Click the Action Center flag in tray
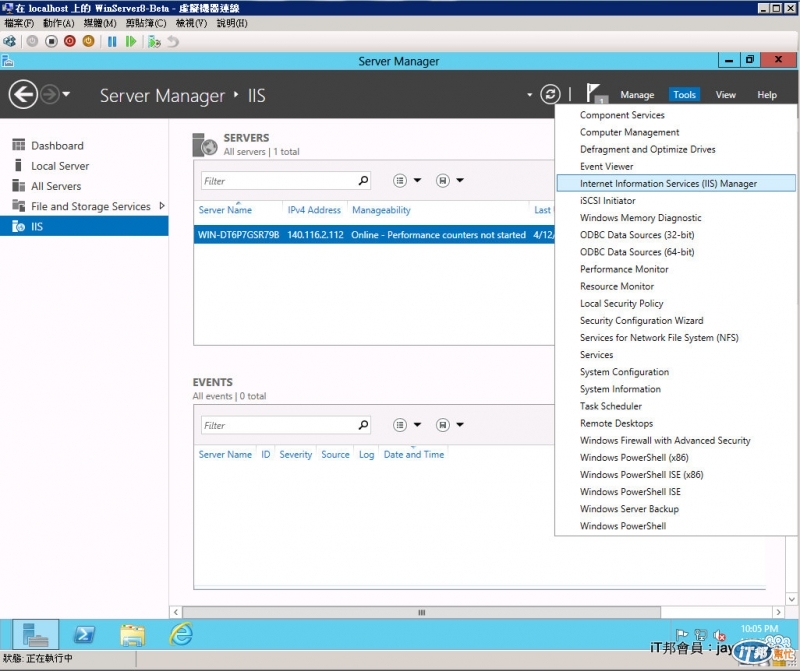The height and width of the screenshot is (671, 800). (x=682, y=635)
